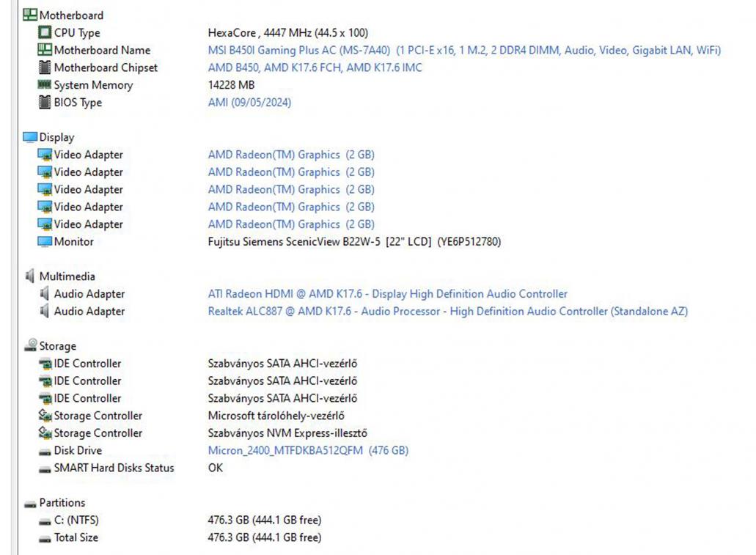Click the System Memory RAM icon
756x555 pixels.
(45, 85)
